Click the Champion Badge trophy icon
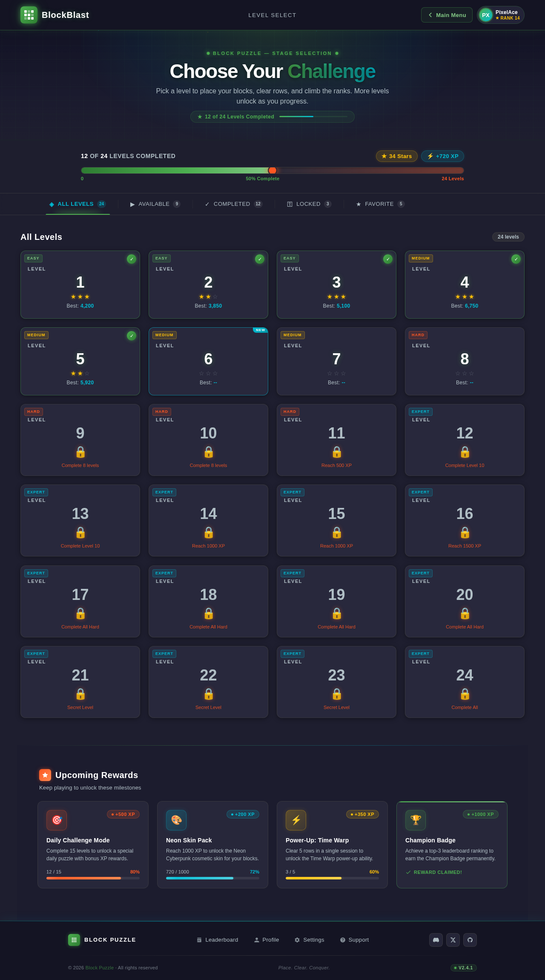 pos(416,820)
